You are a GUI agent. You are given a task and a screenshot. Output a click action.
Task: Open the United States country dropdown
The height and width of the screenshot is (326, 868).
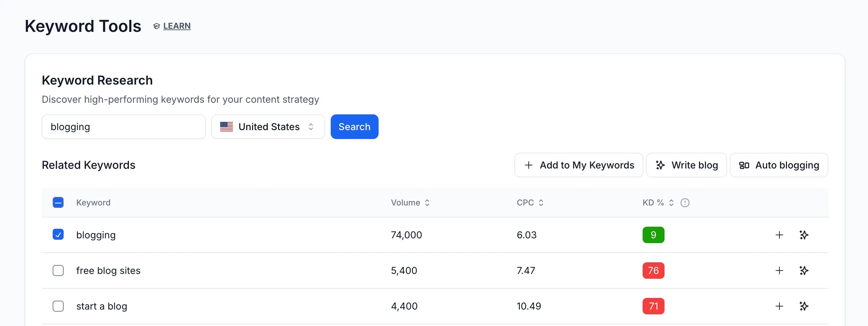[268, 127]
